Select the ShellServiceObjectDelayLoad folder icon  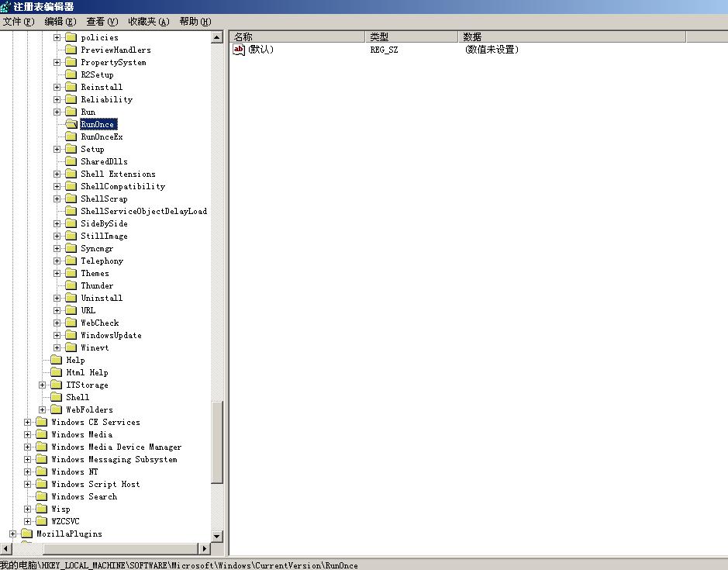click(x=71, y=211)
